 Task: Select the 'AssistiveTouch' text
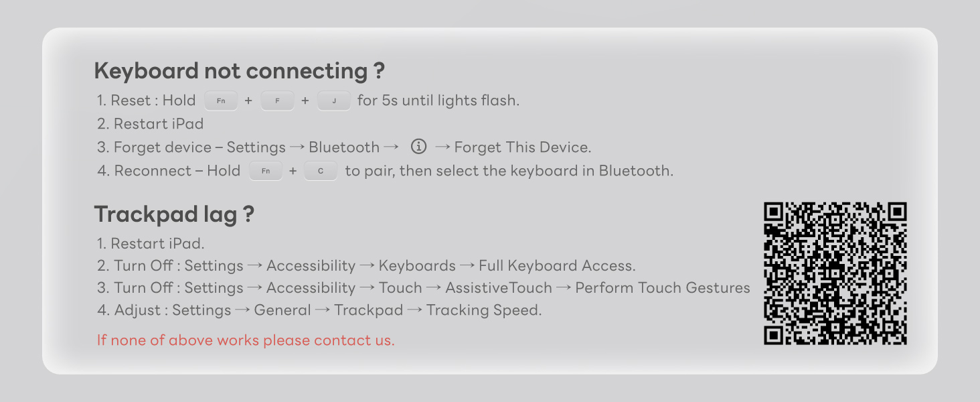coord(499,288)
